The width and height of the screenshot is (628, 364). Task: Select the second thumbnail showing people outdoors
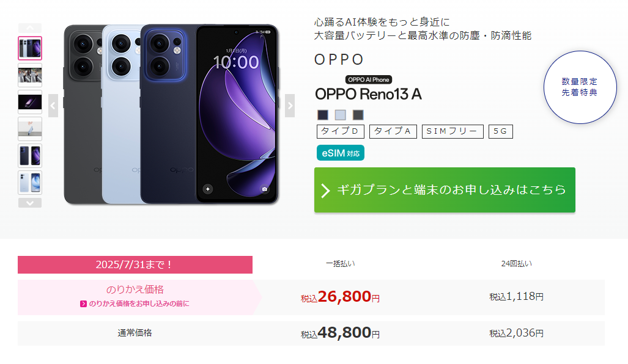pos(30,75)
